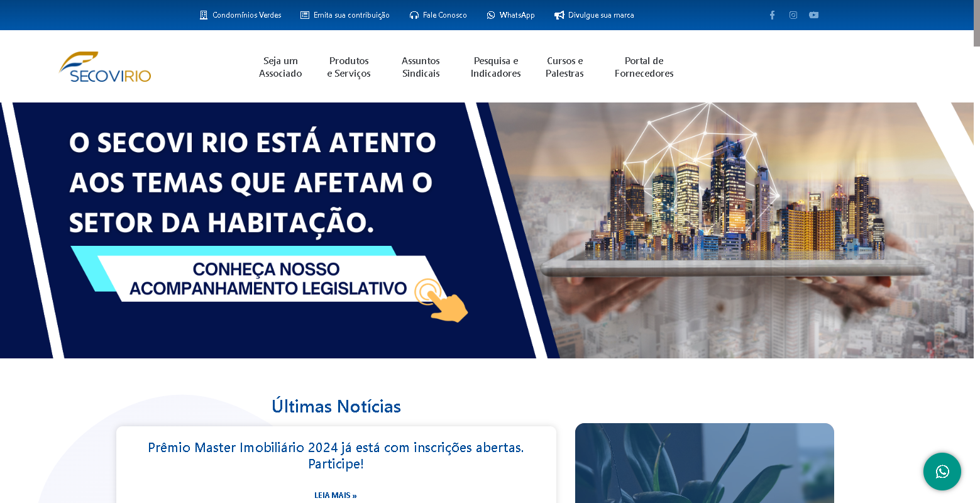Open the Instagram profile icon
This screenshot has width=980, height=503.
point(793,15)
